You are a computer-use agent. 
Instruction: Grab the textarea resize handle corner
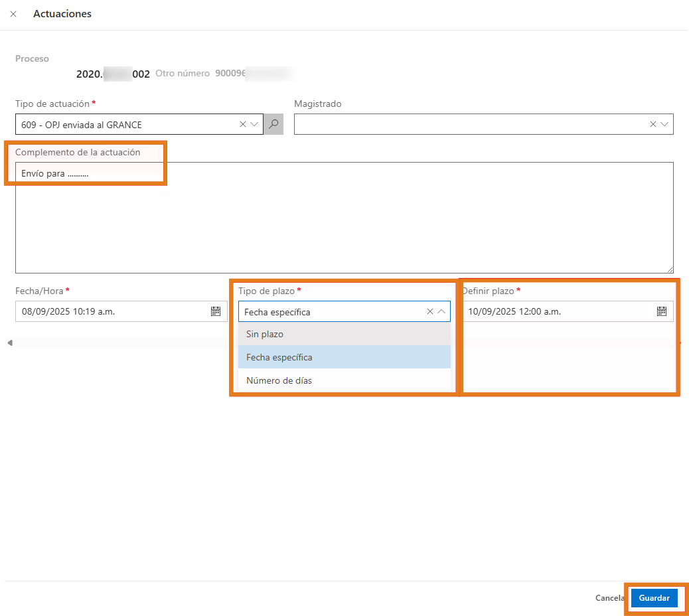670,269
